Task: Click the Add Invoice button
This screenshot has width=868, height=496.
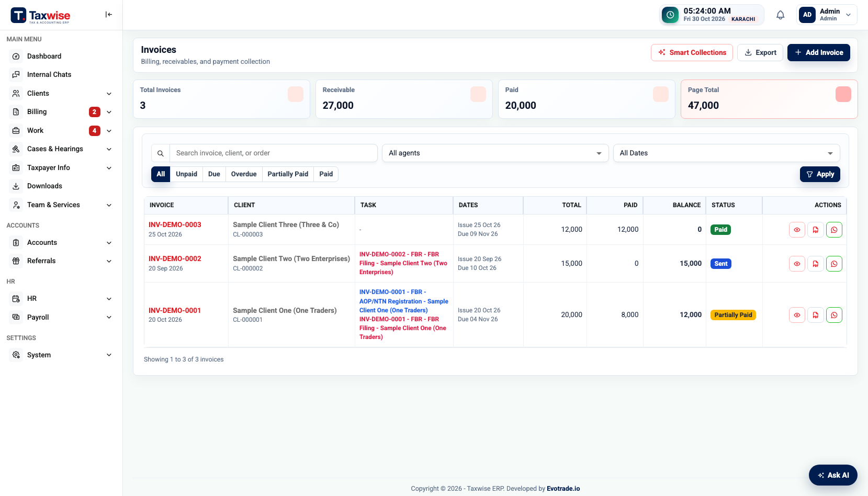Action: [x=819, y=52]
